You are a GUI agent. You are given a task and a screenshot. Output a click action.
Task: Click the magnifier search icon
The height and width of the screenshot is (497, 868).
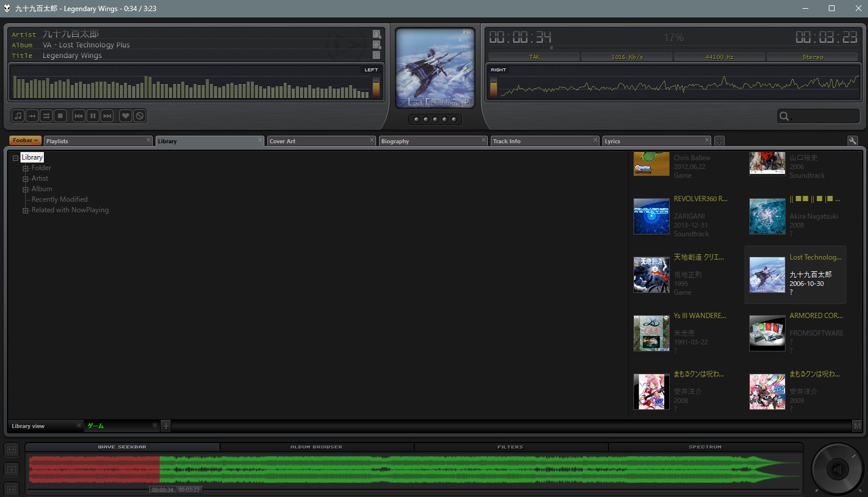pos(784,116)
